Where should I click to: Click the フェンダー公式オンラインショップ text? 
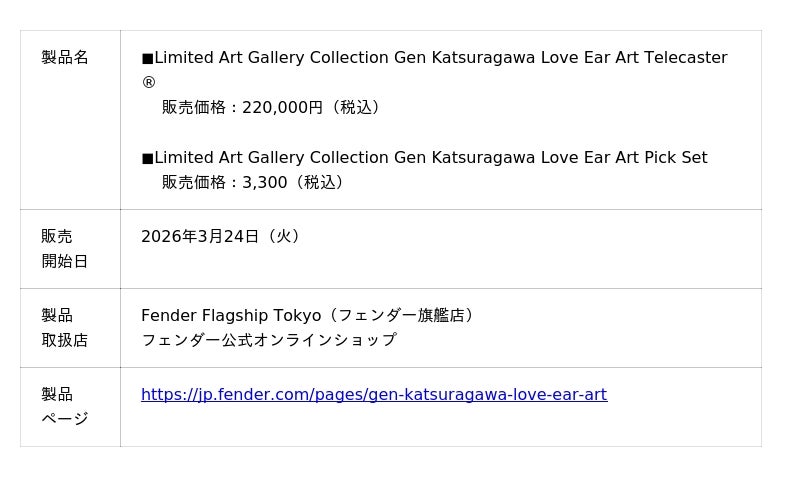point(268,340)
